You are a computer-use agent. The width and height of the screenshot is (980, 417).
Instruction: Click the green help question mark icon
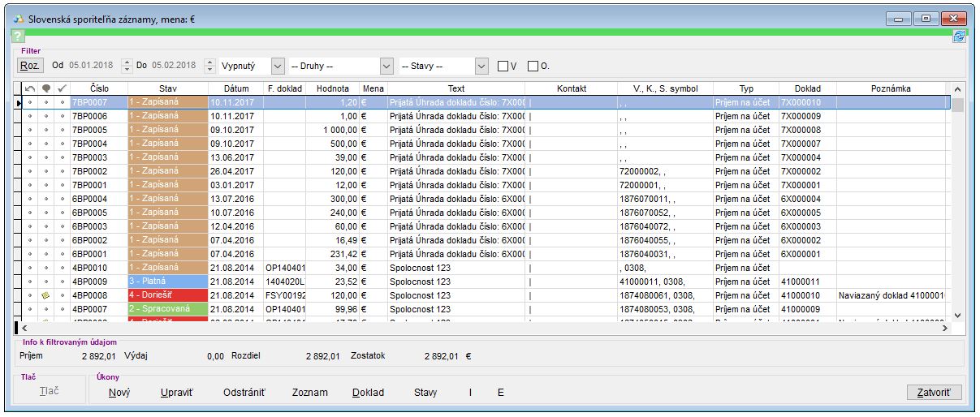(18, 37)
